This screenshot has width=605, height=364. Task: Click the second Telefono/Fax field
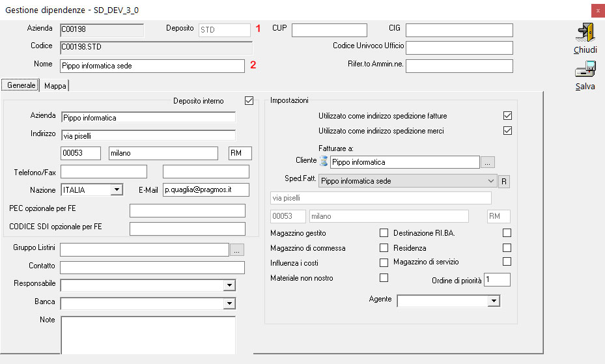206,172
